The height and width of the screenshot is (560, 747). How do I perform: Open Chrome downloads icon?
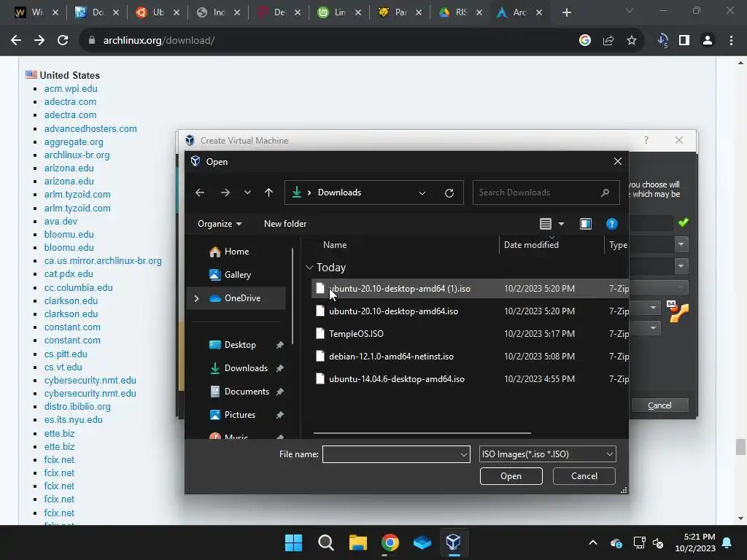point(662,41)
